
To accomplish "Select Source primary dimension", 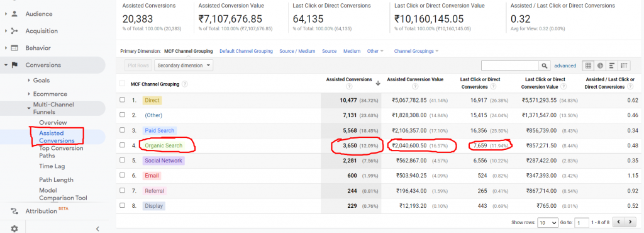I will click(330, 52).
